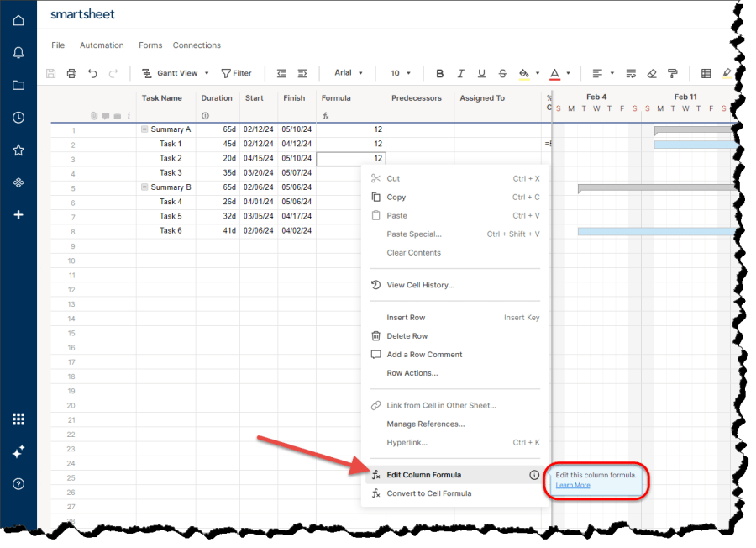Collapse the Summary B row group
This screenshot has width=756, height=548.
click(143, 187)
